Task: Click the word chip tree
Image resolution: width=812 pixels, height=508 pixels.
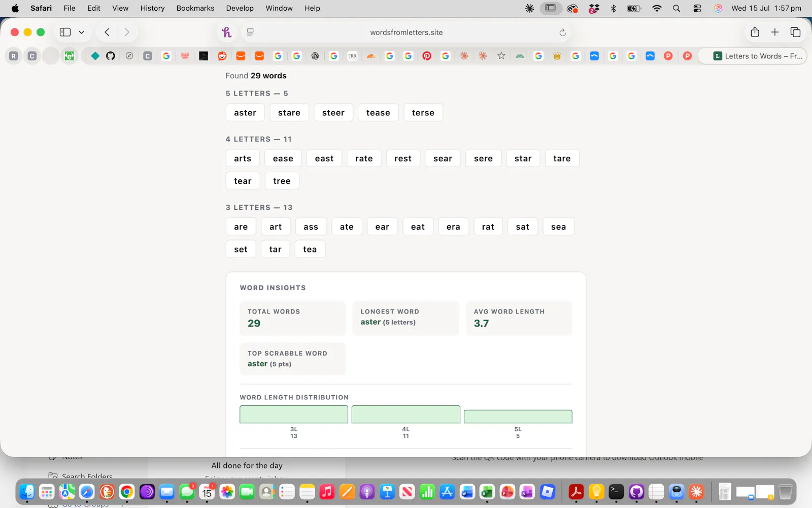Action: tap(282, 181)
